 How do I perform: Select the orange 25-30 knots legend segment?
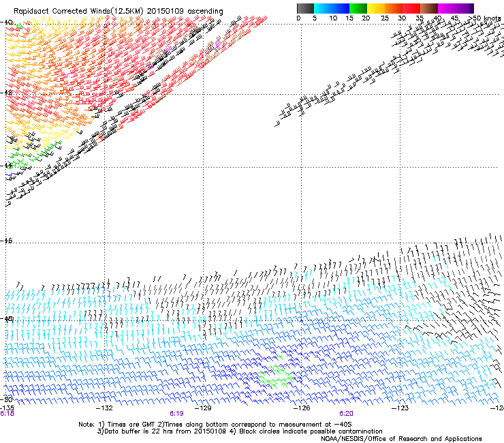394,8
